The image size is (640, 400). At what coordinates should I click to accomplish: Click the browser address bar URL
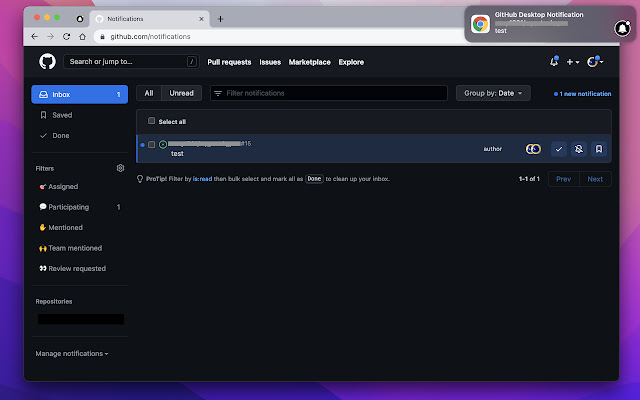pyautogui.click(x=150, y=37)
